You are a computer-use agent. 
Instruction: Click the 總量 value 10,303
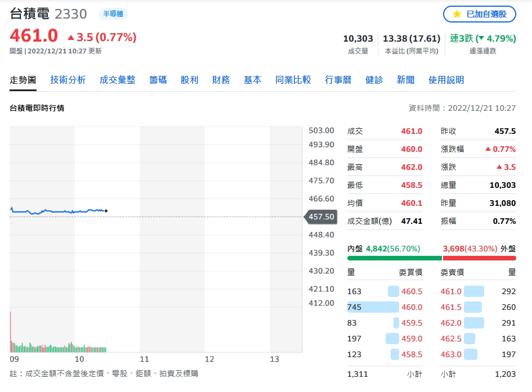coord(503,185)
